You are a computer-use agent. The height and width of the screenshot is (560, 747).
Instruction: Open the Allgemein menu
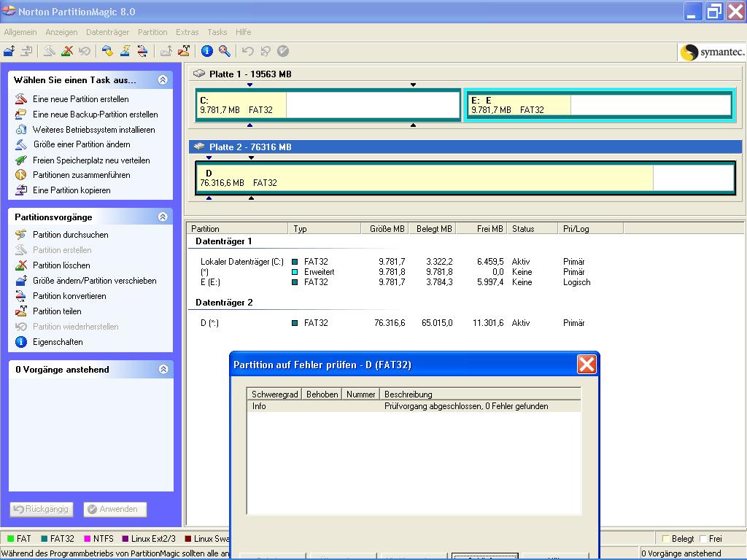[20, 32]
